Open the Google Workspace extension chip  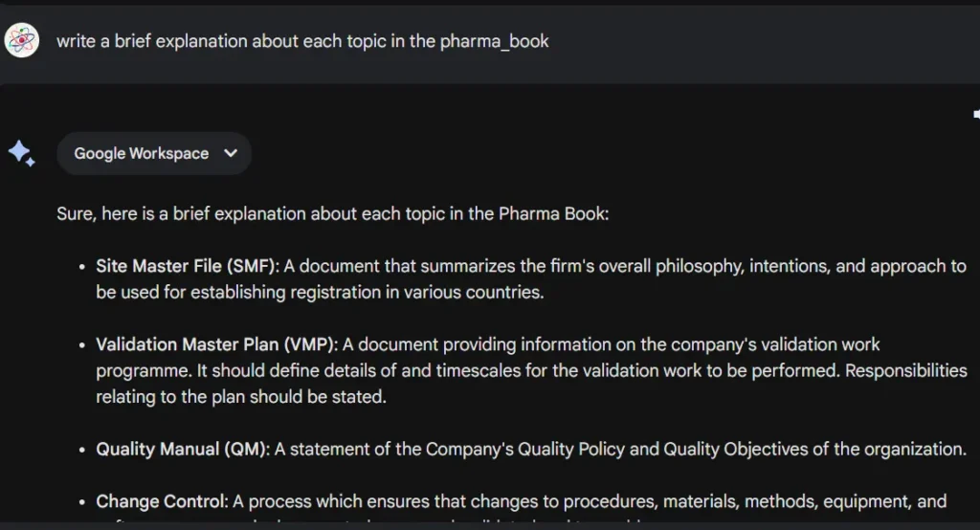coord(154,153)
